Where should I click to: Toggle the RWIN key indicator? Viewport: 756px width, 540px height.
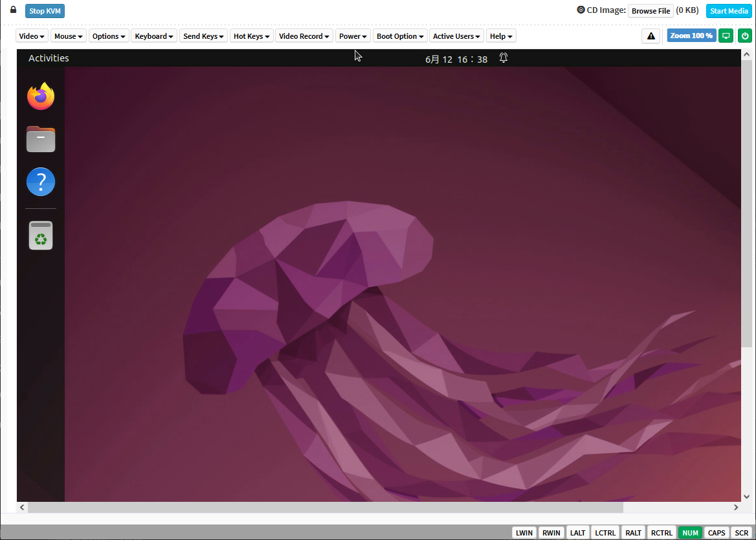click(x=551, y=533)
